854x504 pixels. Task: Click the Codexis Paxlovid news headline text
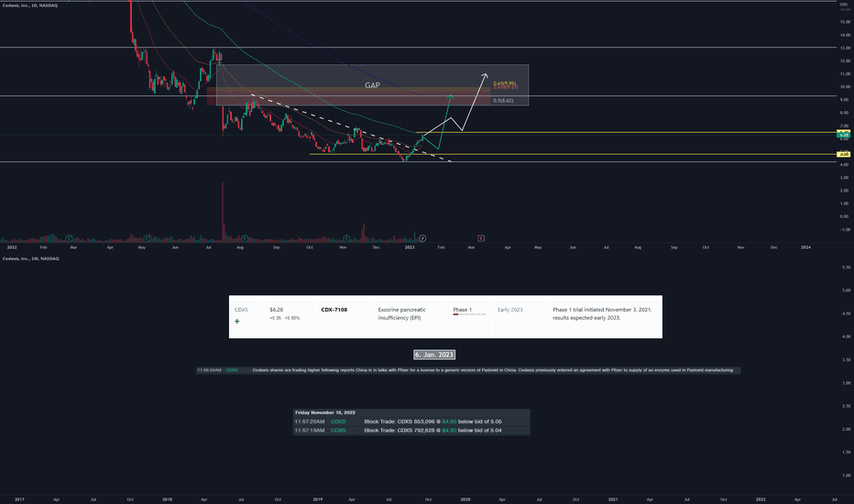[x=493, y=370]
